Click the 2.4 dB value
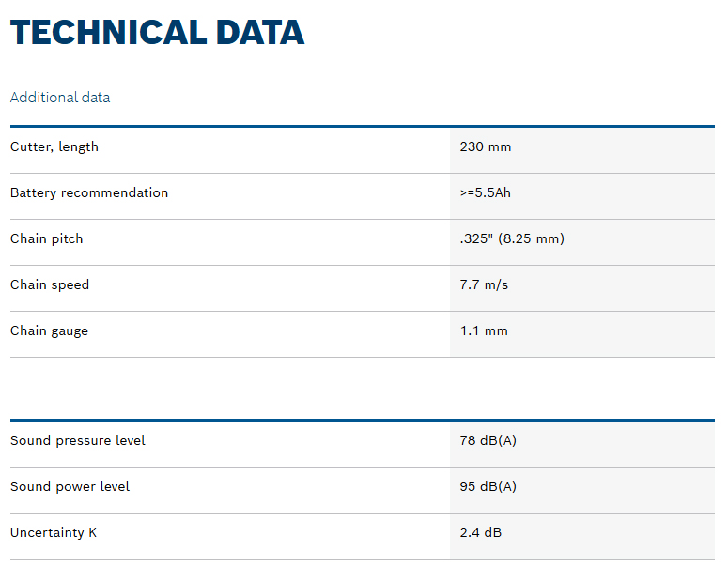 click(480, 532)
